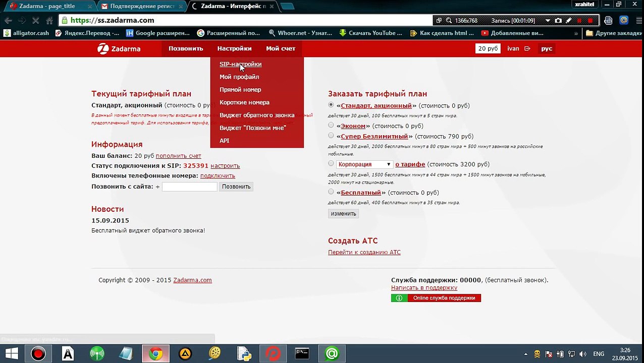The width and height of the screenshot is (644, 363).
Task: Open the Другие закладки bookmarks folder
Action: pos(613,33)
